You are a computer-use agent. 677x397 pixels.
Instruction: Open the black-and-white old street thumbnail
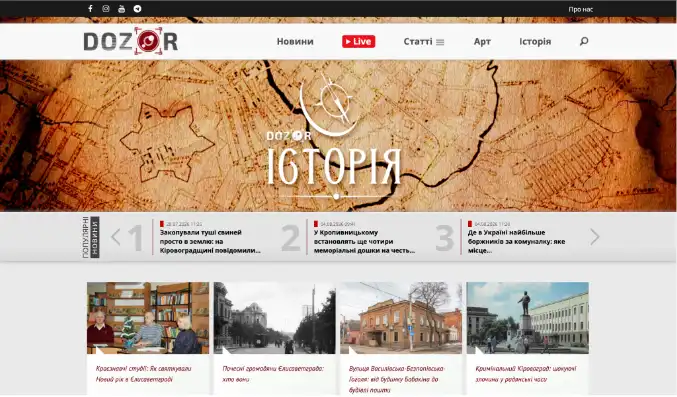[x=275, y=318]
